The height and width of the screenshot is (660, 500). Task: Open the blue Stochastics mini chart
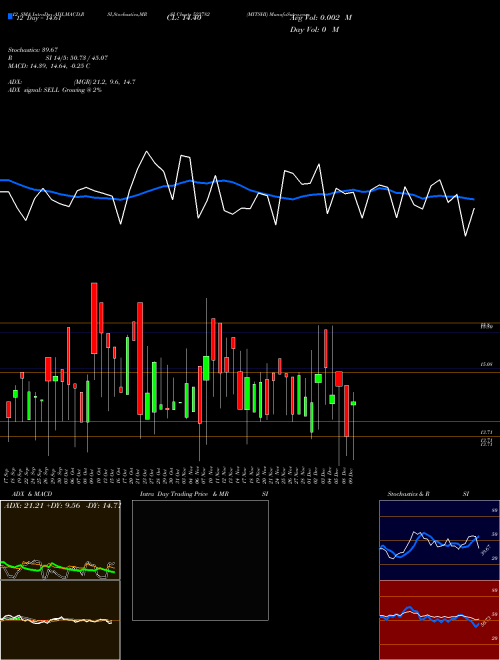coord(439,540)
